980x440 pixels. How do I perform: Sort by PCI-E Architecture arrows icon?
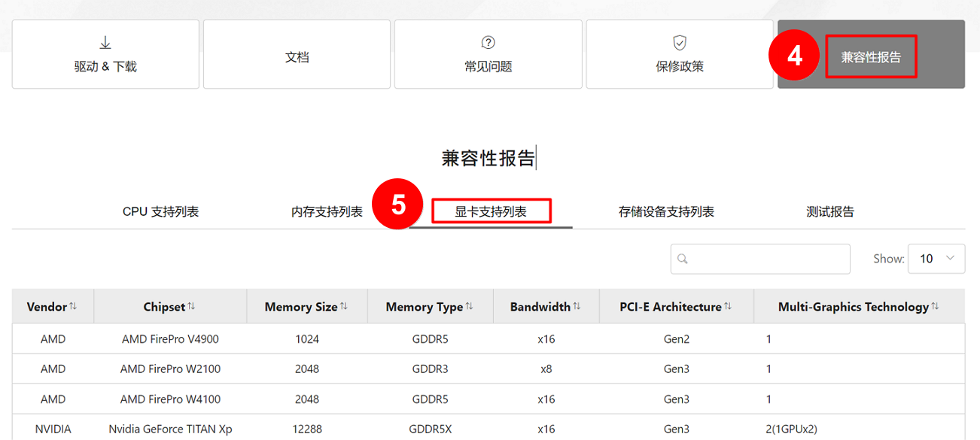(x=728, y=306)
